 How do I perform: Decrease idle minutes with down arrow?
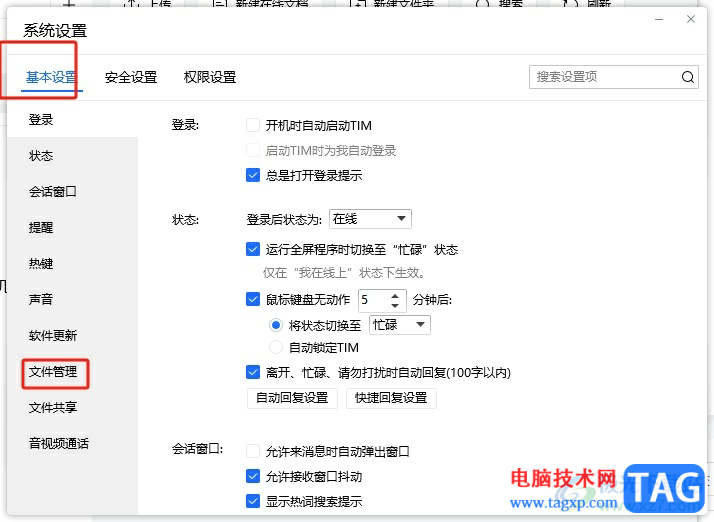(395, 305)
